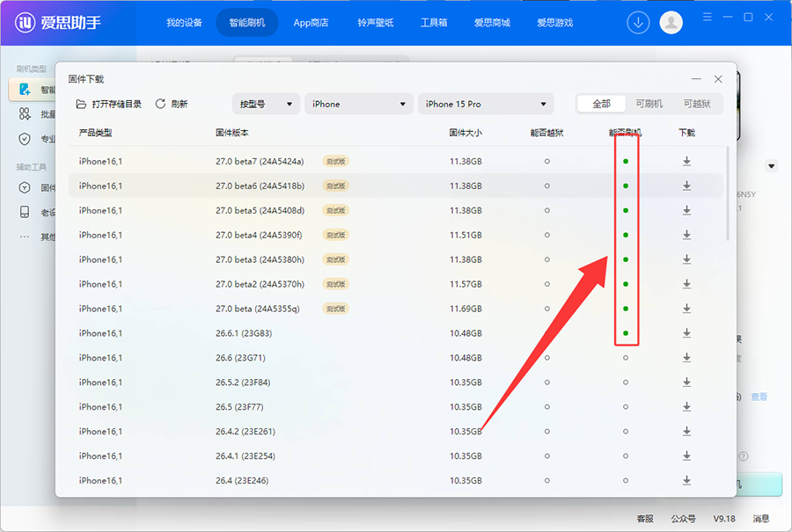792x532 pixels.
Task: Click the 10.48GB size of 26.6.1
Action: pos(466,333)
